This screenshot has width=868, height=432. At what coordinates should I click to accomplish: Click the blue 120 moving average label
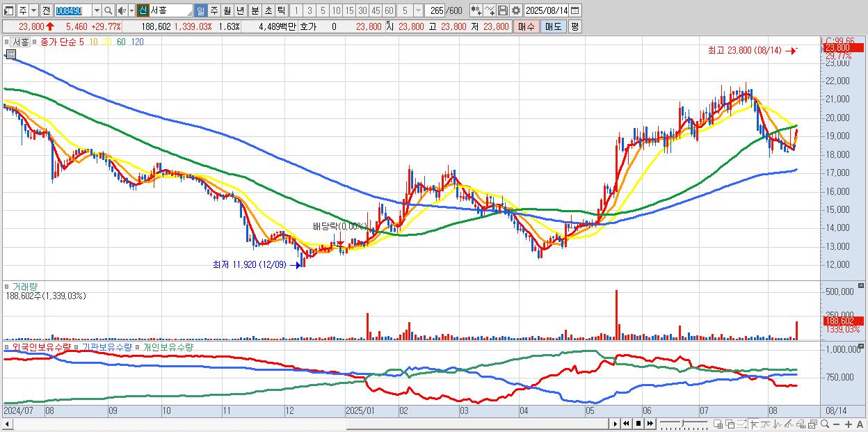(x=138, y=42)
